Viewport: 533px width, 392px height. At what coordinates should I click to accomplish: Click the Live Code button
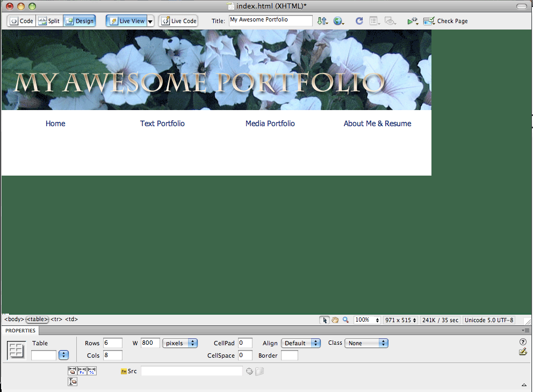[178, 21]
